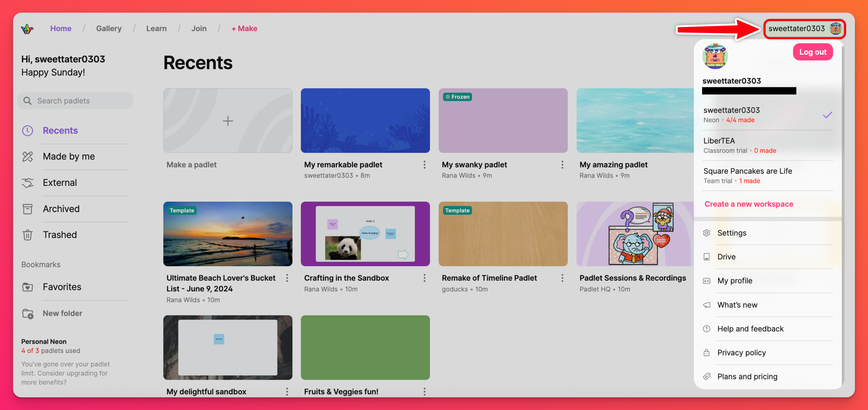Open Crafting in the Sandbox thumbnail
The height and width of the screenshot is (410, 868).
(365, 234)
